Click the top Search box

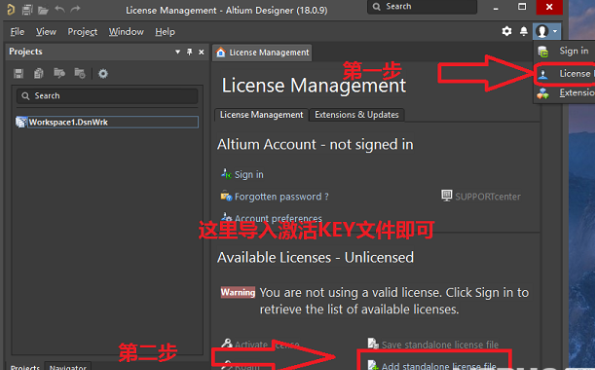[x=422, y=7]
